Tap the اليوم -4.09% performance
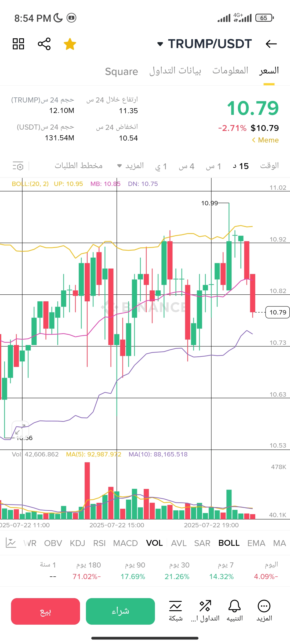 click(x=266, y=570)
